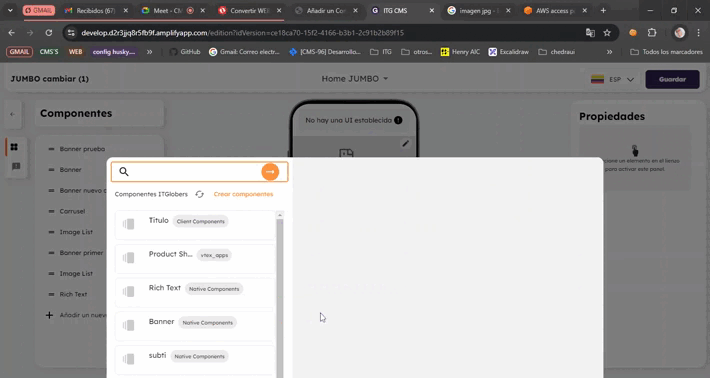710x378 pixels.
Task: Click the subti component icon
Action: coord(129,359)
